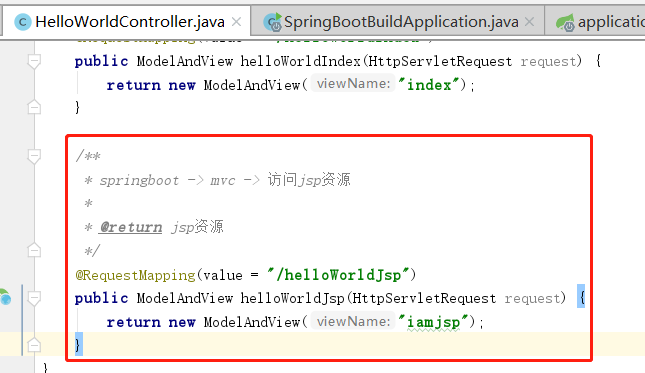645x373 pixels.
Task: Click HttpServletRequest in helloWorldJsp signature
Action: (424, 298)
